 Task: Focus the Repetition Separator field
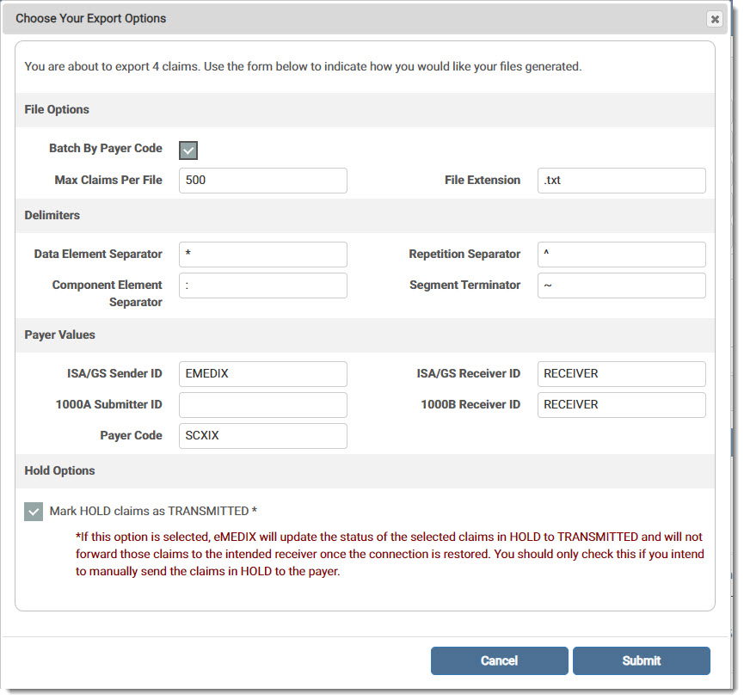622,255
